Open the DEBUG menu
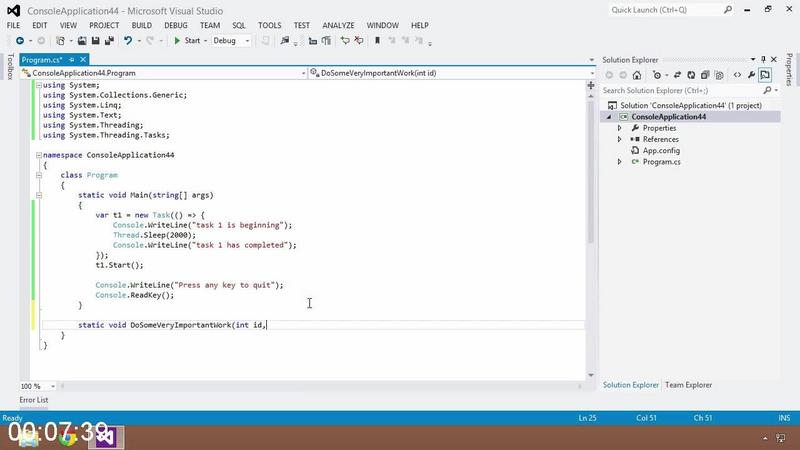Screen dimensions: 800x450 [176, 25]
